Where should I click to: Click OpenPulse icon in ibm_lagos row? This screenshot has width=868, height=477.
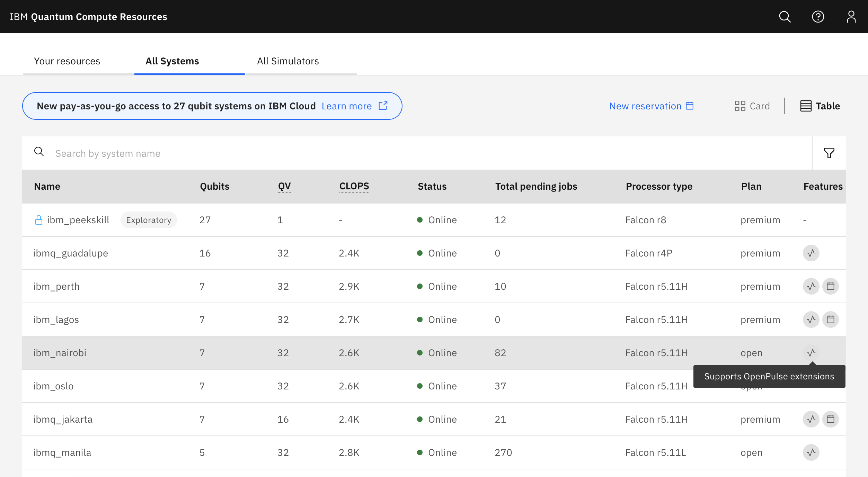[811, 319]
